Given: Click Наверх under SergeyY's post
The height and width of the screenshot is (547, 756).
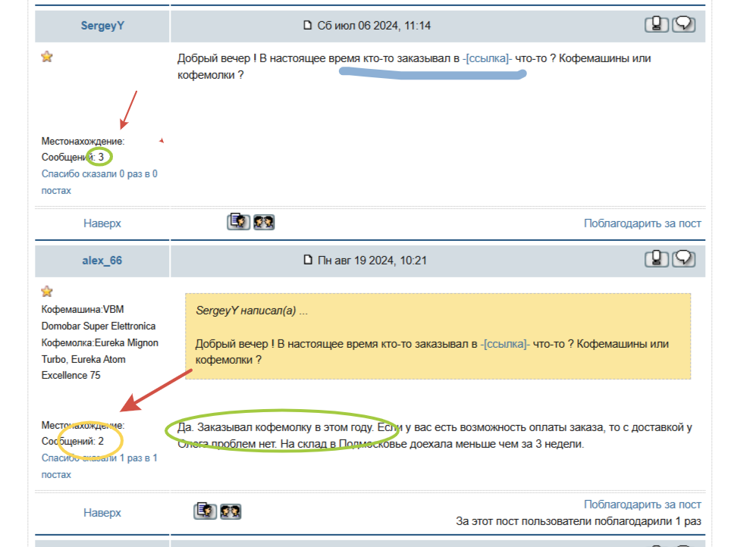Looking at the screenshot, I should coord(102,223).
